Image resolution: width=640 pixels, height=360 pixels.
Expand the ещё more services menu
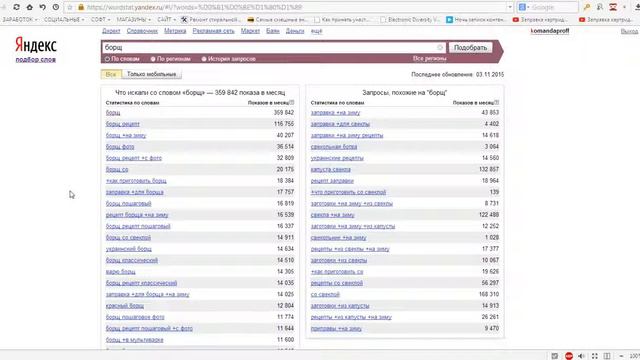click(316, 31)
